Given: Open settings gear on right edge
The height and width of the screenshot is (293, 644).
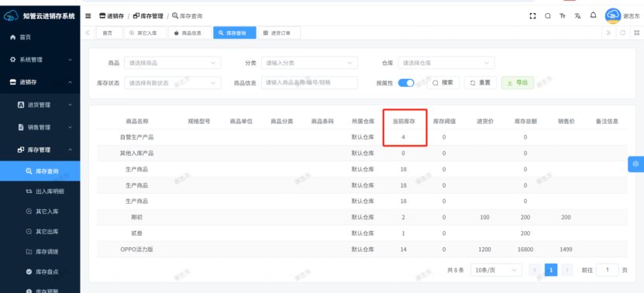Looking at the screenshot, I should [x=635, y=164].
